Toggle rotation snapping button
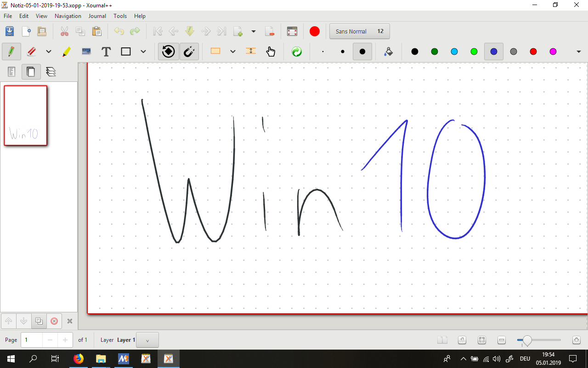Viewport: 588px width, 368px height. (x=169, y=52)
